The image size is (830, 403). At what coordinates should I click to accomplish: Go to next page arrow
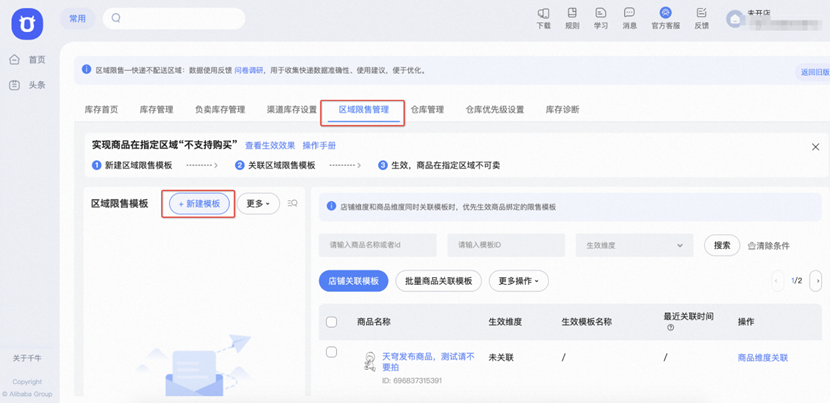pos(816,281)
